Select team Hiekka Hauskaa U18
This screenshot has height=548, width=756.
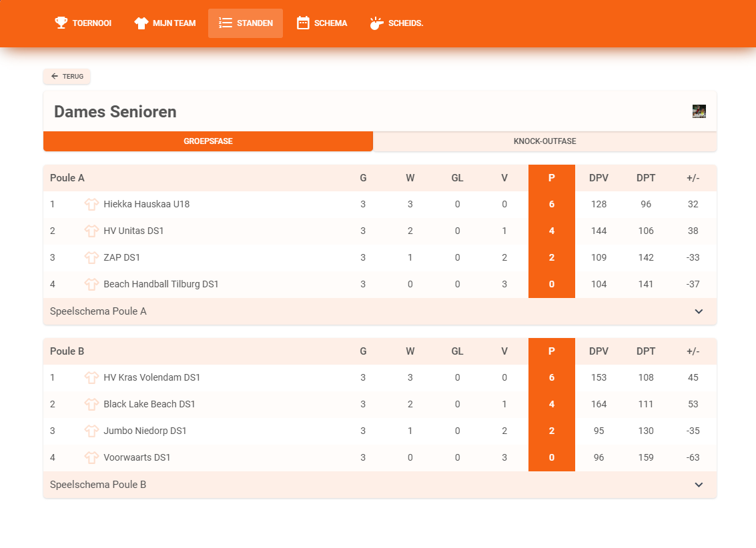(147, 204)
